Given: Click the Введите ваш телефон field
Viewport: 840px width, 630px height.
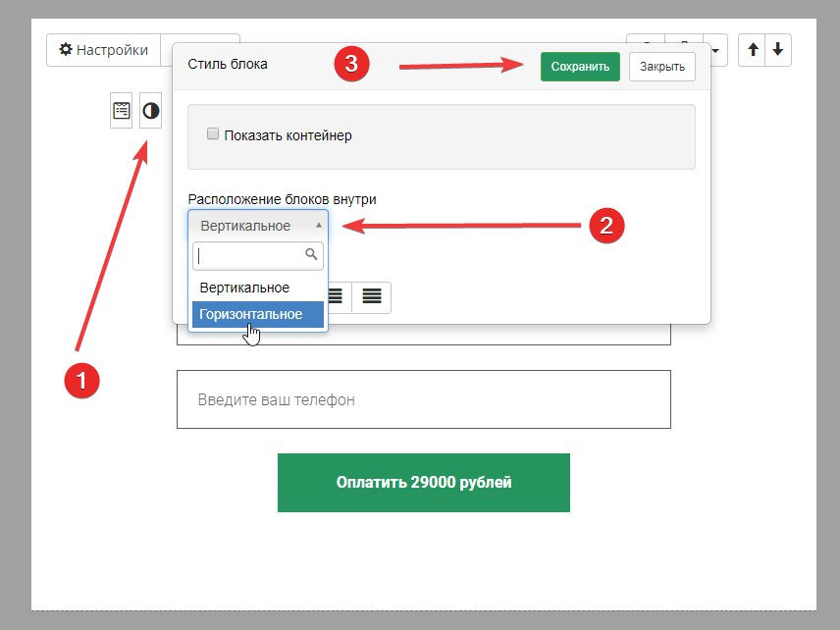Looking at the screenshot, I should 424,399.
